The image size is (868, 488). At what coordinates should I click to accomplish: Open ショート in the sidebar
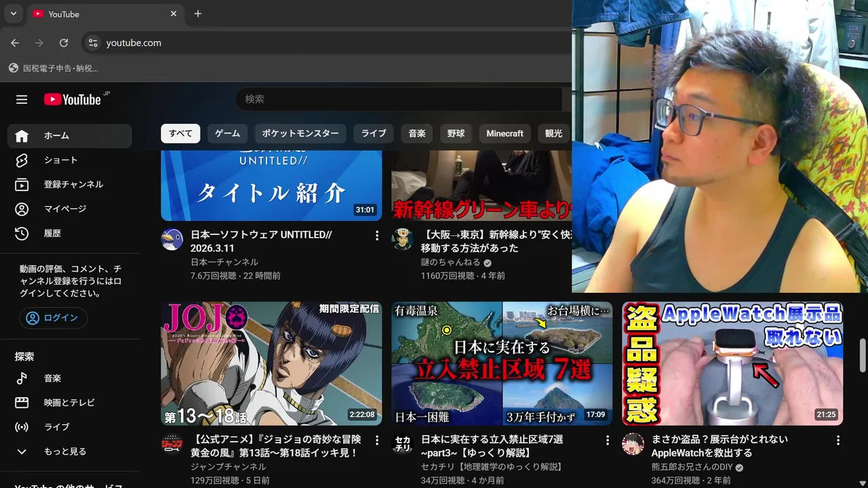70,160
